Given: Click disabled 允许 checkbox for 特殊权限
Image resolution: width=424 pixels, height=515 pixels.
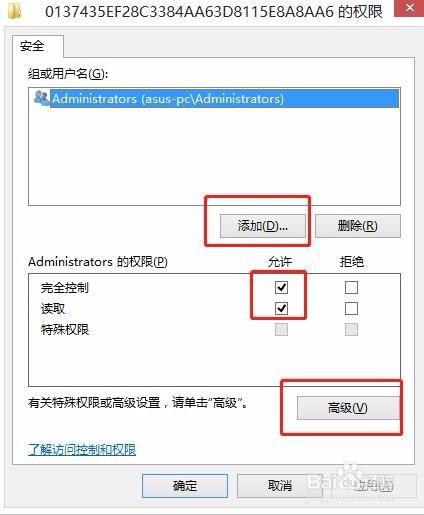Looking at the screenshot, I should click(281, 330).
